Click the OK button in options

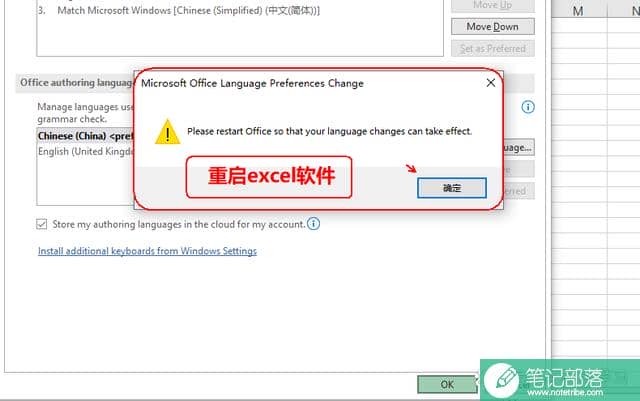click(447, 384)
